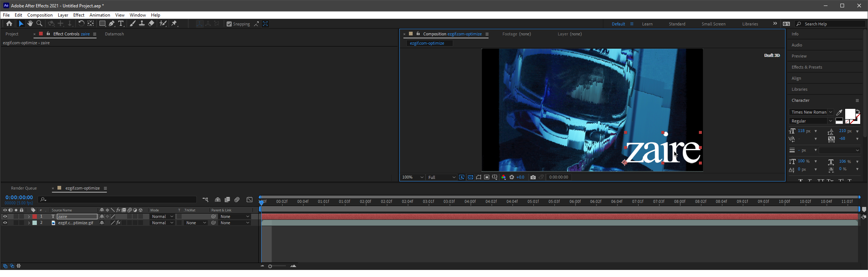Select the Hand tool
Image resolution: width=868 pixels, height=277 pixels.
point(30,24)
